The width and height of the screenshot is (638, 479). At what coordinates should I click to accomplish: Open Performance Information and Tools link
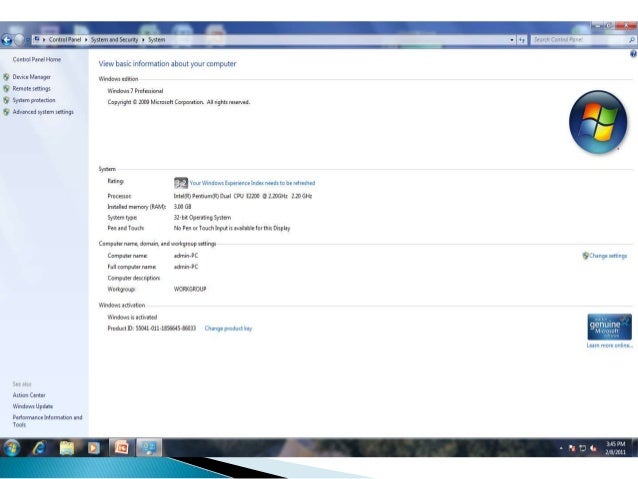click(47, 421)
